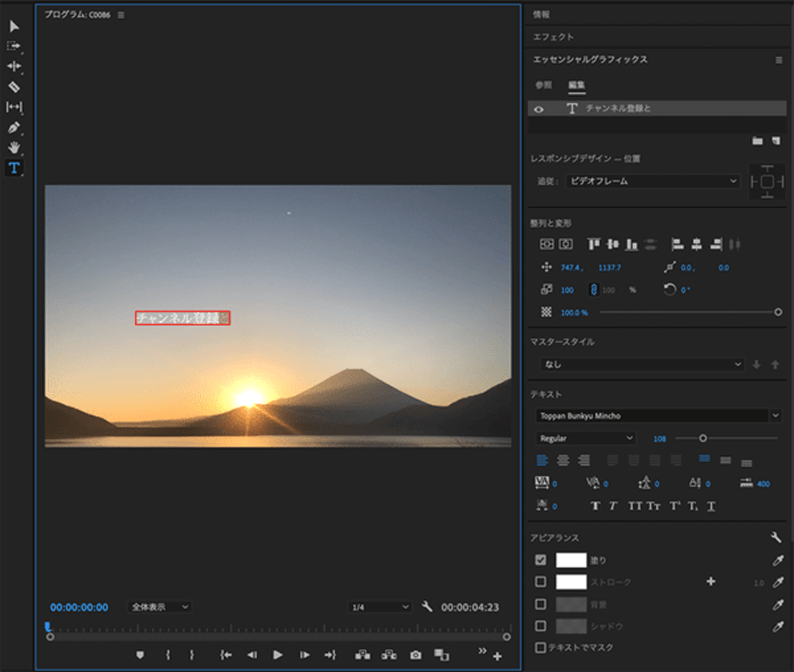Image resolution: width=794 pixels, height=672 pixels.
Task: Open the Regular font style dropdown
Action: [x=586, y=439]
